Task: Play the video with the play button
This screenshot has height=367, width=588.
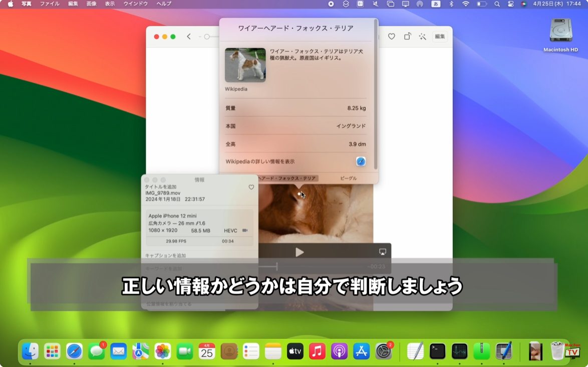Action: coord(299,252)
